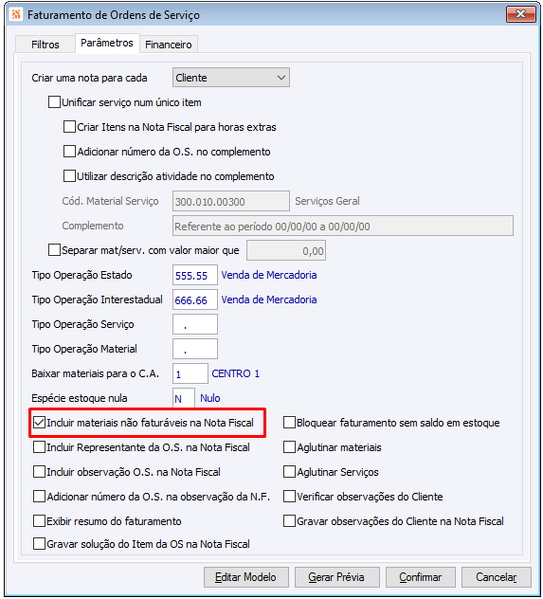Uncheck 'Incluir materiais não faturáveis na Nota Fiscal'

[39, 423]
